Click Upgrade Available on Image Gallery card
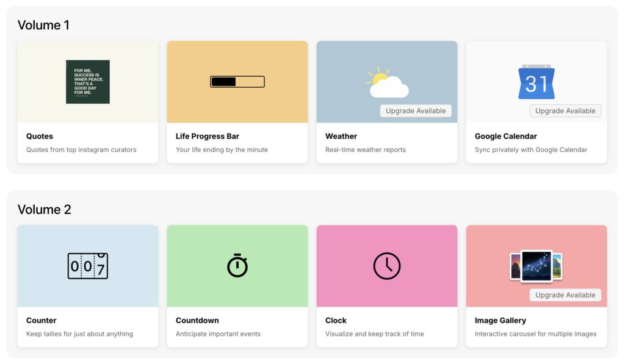This screenshot has height=364, width=625. 565,295
